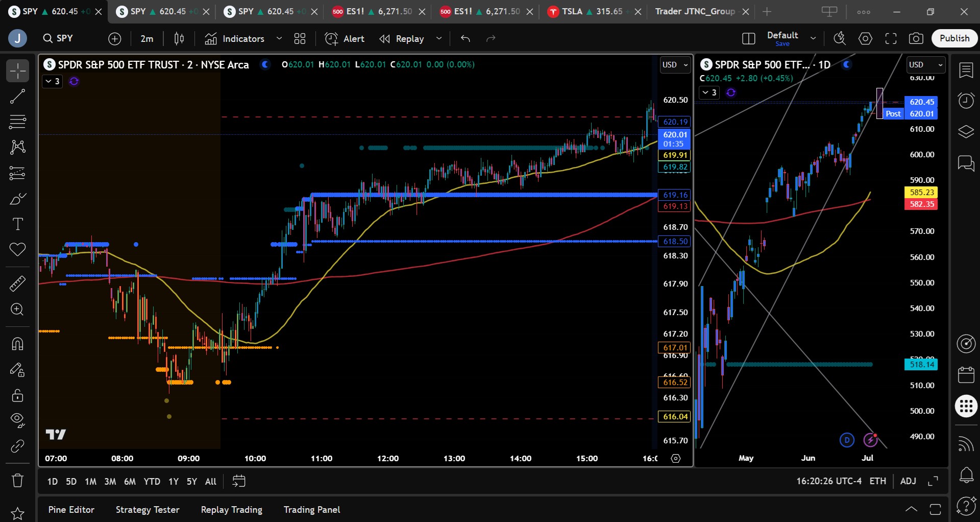Open the Indicators dialog
980x522 pixels.
tap(235, 38)
